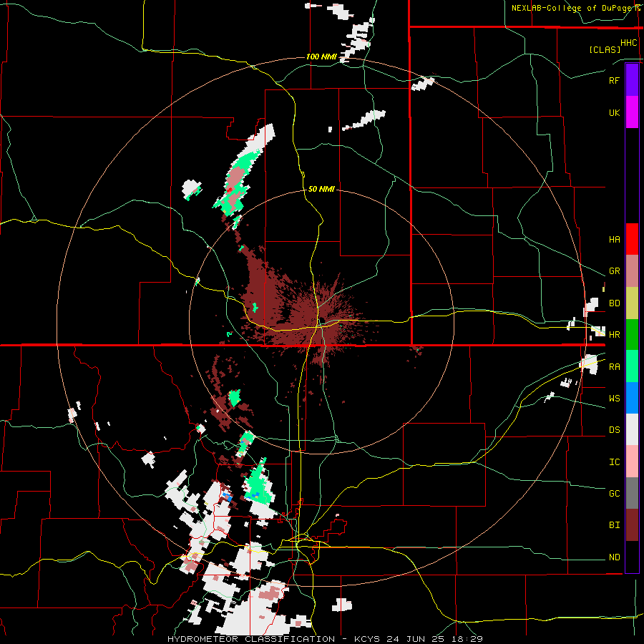Click the '[CLAS]' legend unit text

point(605,50)
